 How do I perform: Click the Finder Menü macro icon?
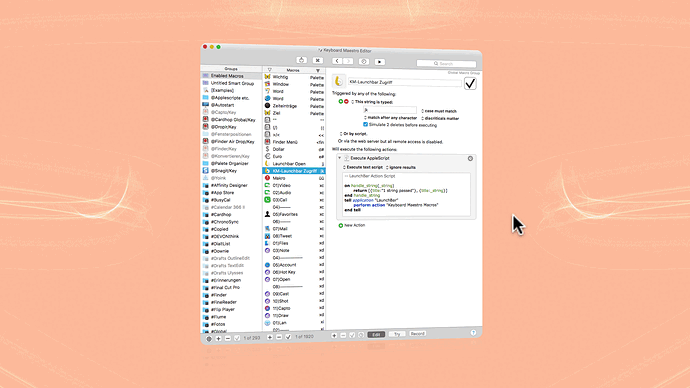click(x=267, y=142)
